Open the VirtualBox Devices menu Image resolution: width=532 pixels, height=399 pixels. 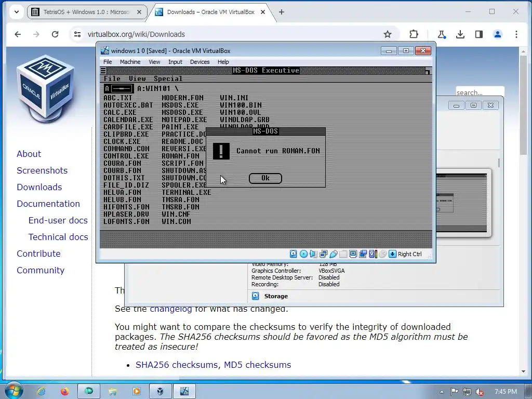(199, 62)
